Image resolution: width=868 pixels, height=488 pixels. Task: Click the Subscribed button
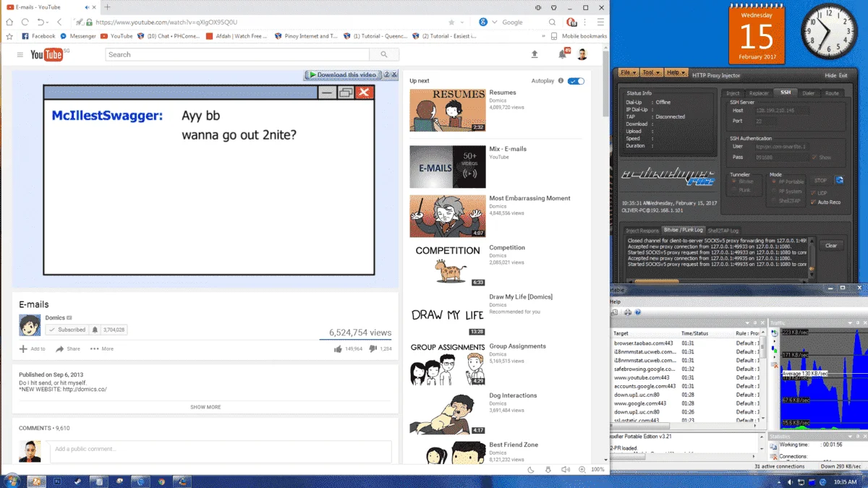(67, 330)
